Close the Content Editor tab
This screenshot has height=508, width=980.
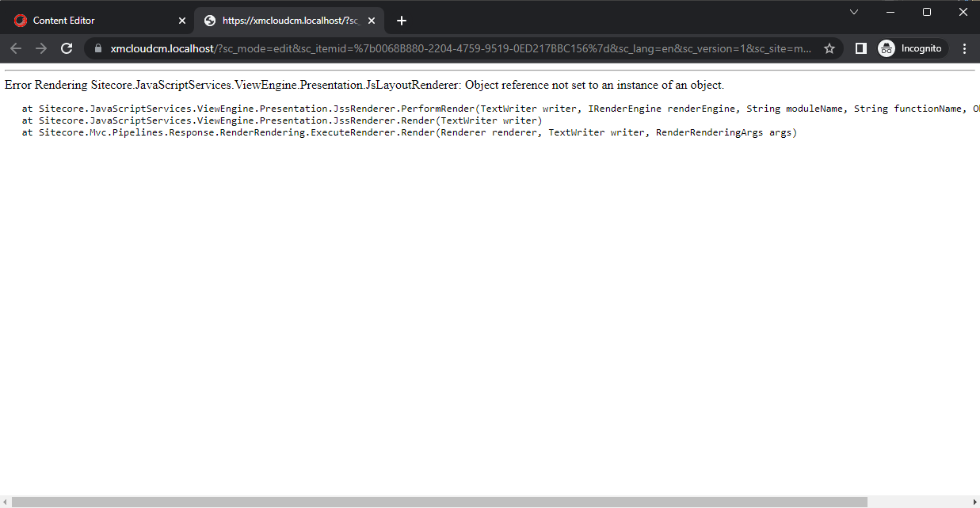click(x=181, y=20)
